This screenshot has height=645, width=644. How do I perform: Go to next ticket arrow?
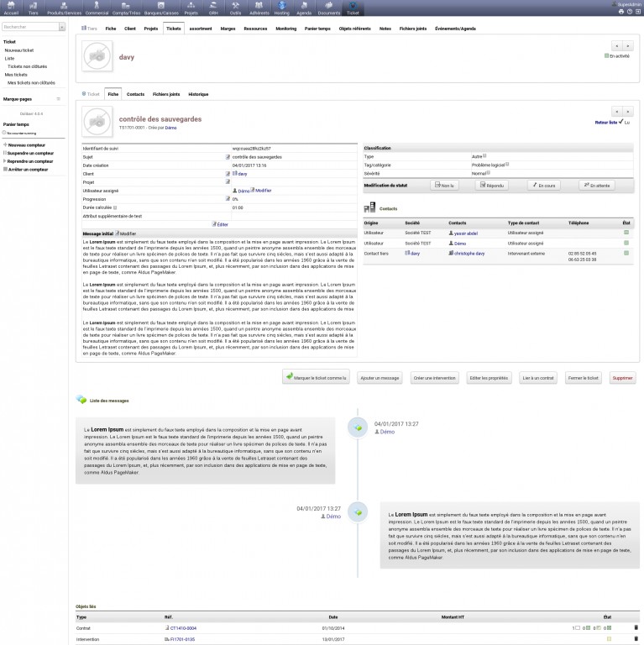point(627,112)
